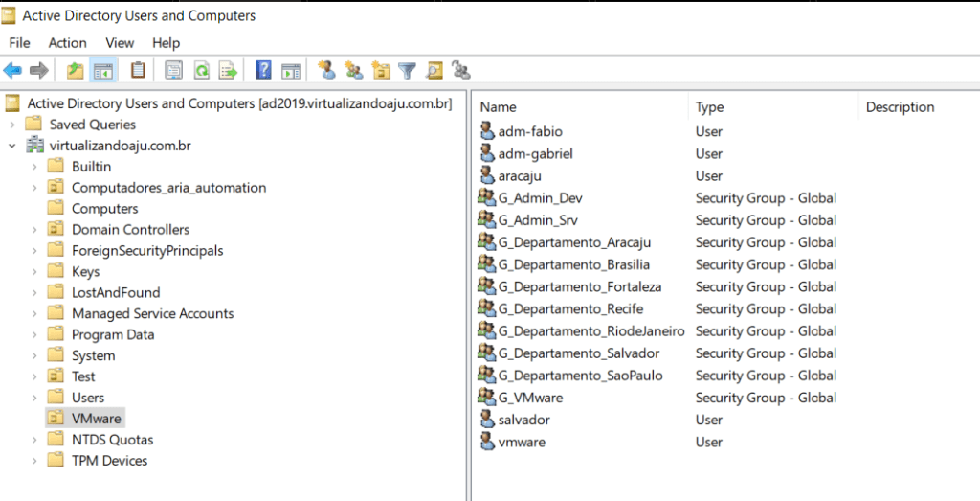Click the Refresh toolbar icon
980x501 pixels.
click(202, 70)
